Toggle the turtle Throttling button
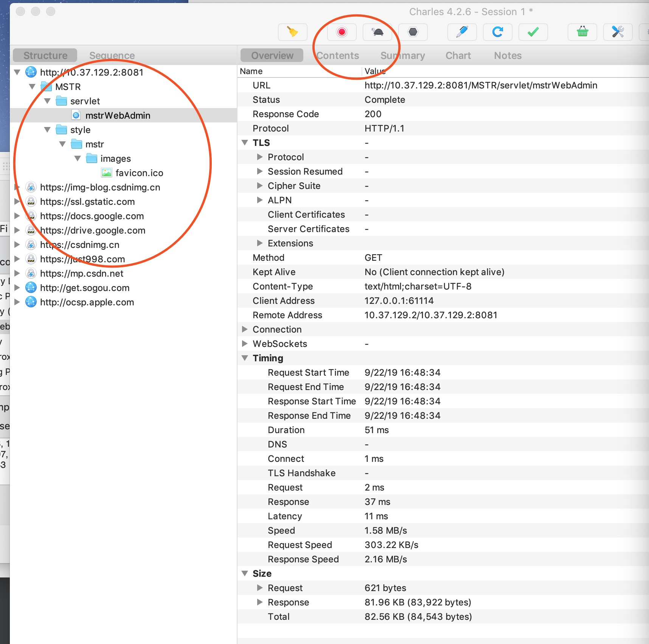649x644 pixels. pos(377,32)
